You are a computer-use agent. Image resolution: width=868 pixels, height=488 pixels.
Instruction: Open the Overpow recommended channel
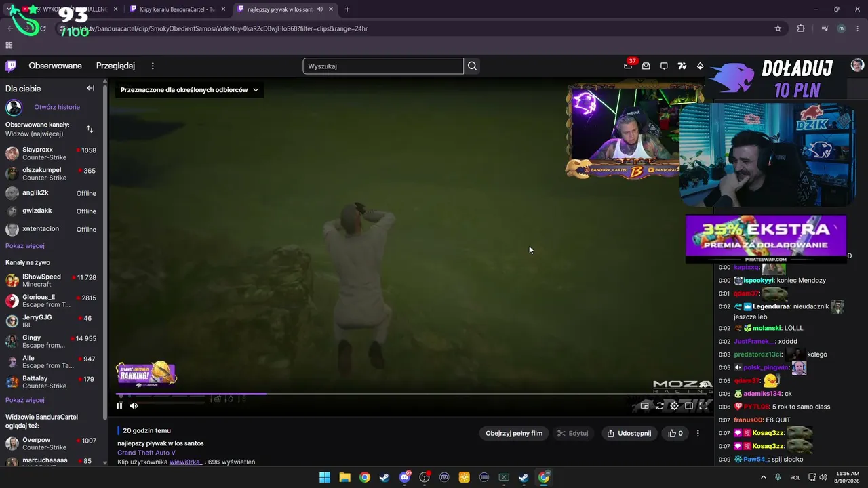click(54, 444)
